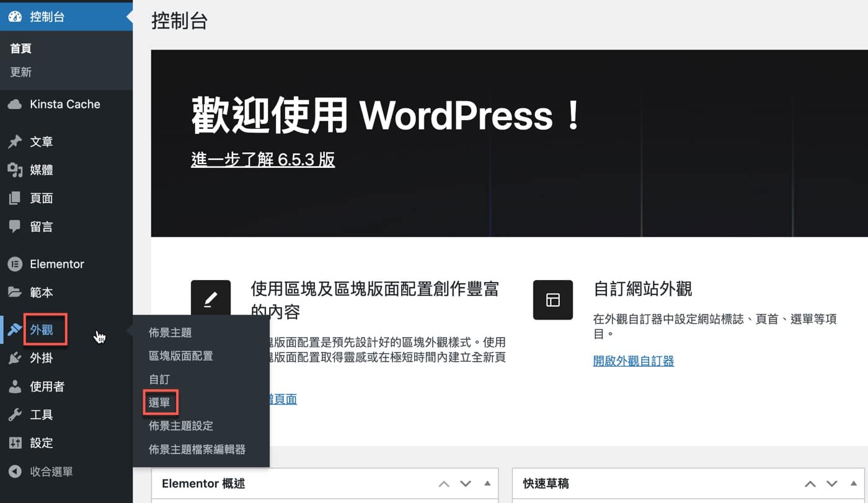Open the 文章 menu item
The image size is (868, 503).
pyautogui.click(x=66, y=142)
